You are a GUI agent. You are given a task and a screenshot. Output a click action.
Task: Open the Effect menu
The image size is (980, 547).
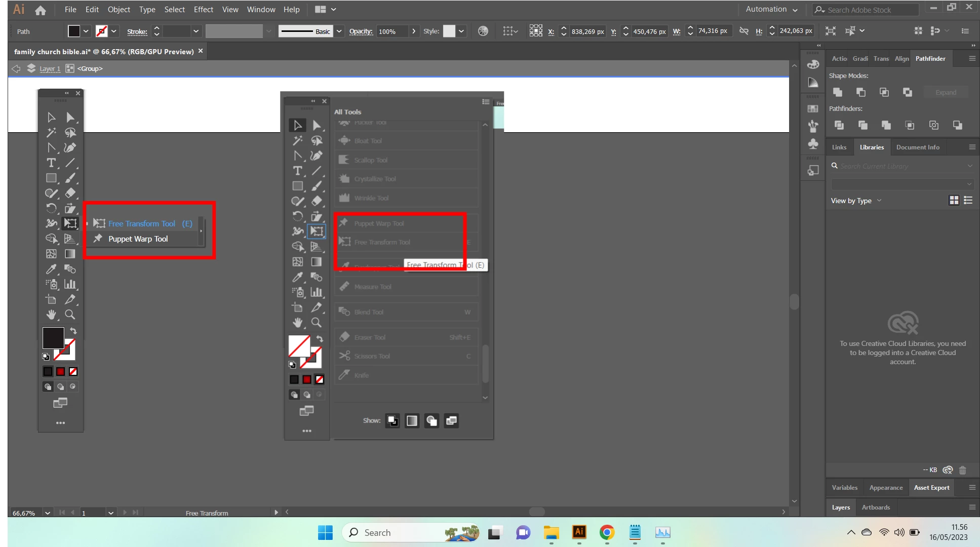[x=203, y=10]
